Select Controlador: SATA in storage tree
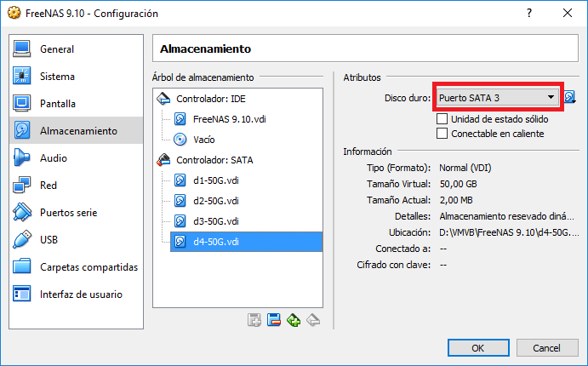 pyautogui.click(x=214, y=160)
